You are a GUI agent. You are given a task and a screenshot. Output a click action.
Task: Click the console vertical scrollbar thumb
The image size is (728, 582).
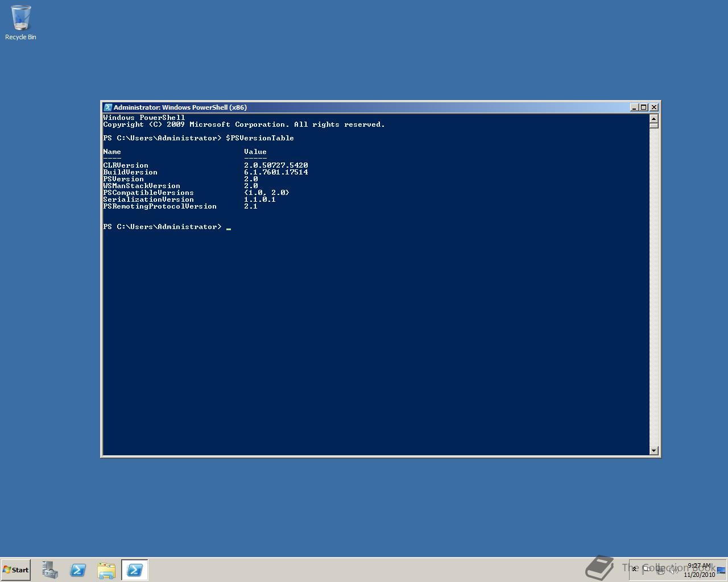[x=653, y=126]
